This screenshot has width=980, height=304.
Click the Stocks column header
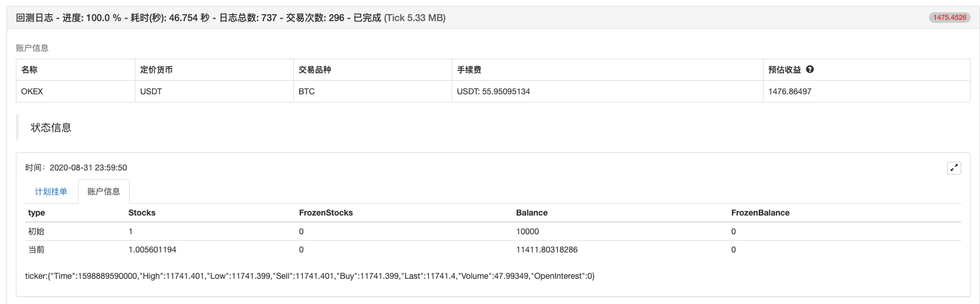coord(142,213)
